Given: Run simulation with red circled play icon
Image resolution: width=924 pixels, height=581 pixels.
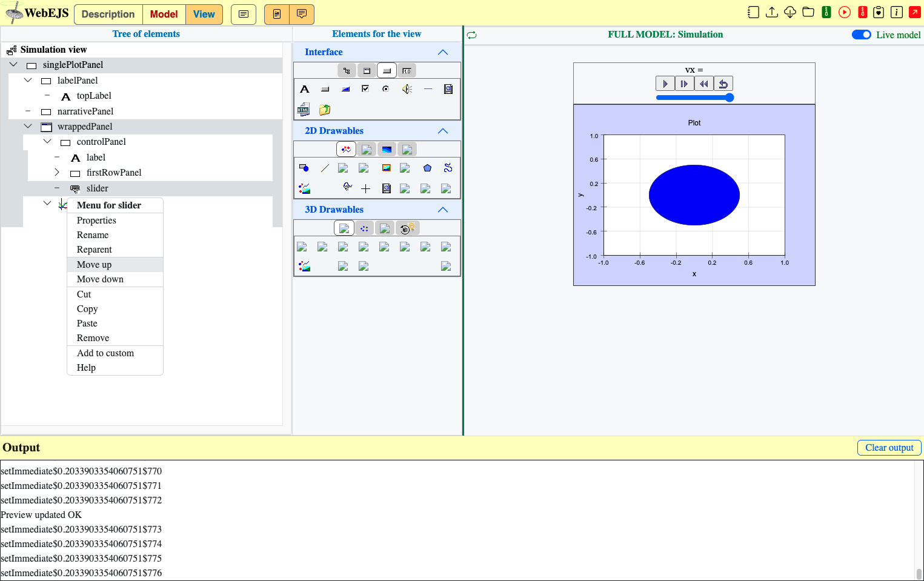Looking at the screenshot, I should [845, 12].
